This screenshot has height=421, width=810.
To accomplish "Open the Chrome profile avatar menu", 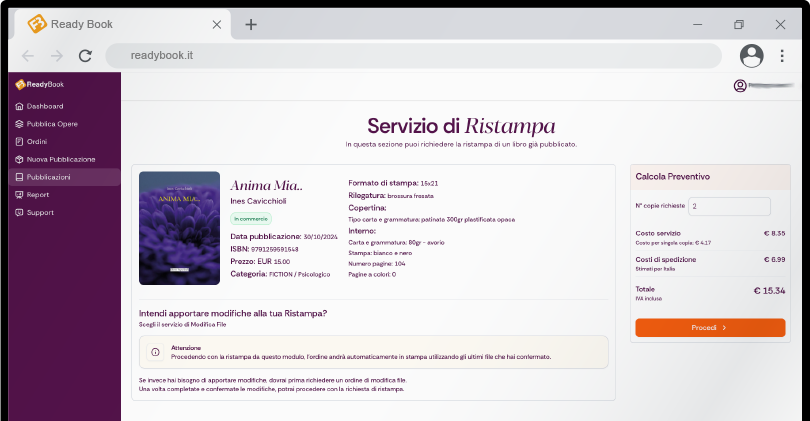I will (x=751, y=56).
